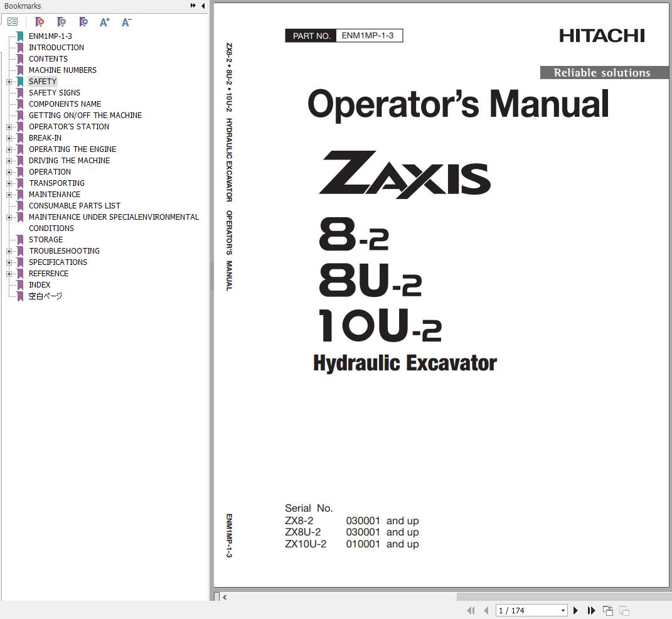Select the TRANSPORTING bookmark label
This screenshot has height=619, width=672.
coord(56,183)
